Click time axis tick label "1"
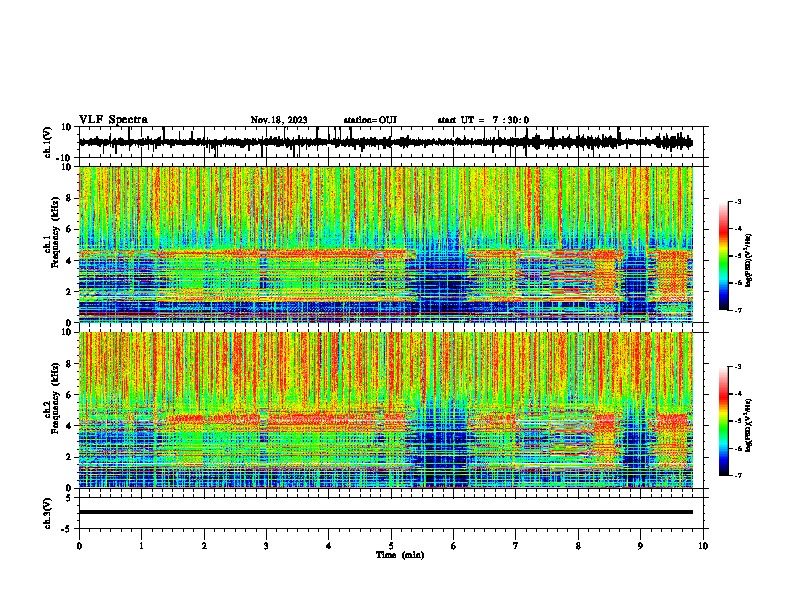792x612 pixels. point(141,546)
